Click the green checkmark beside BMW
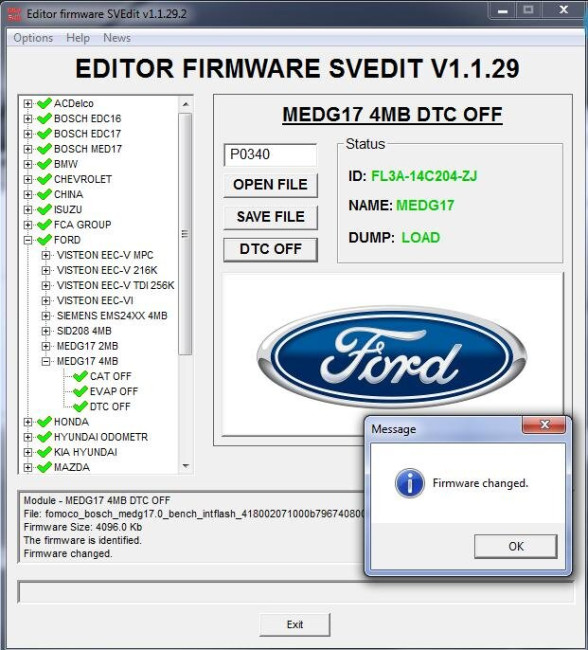The width and height of the screenshot is (588, 650). click(44, 164)
